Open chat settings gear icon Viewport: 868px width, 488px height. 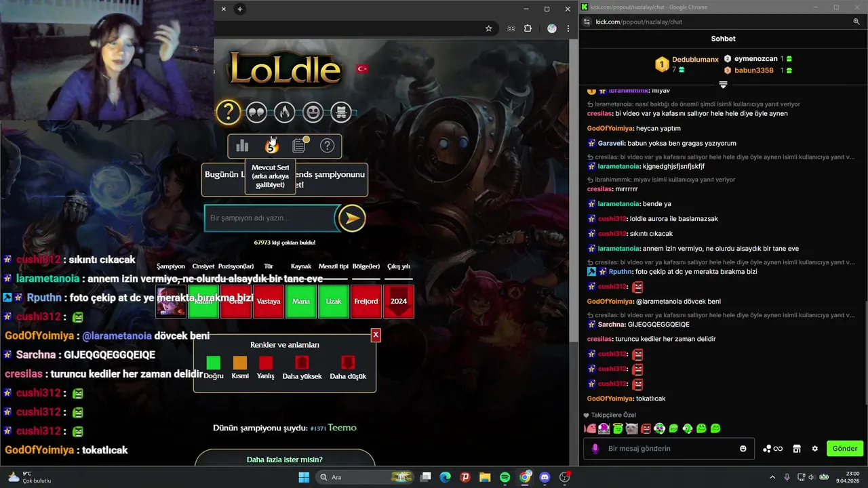[815, 449]
